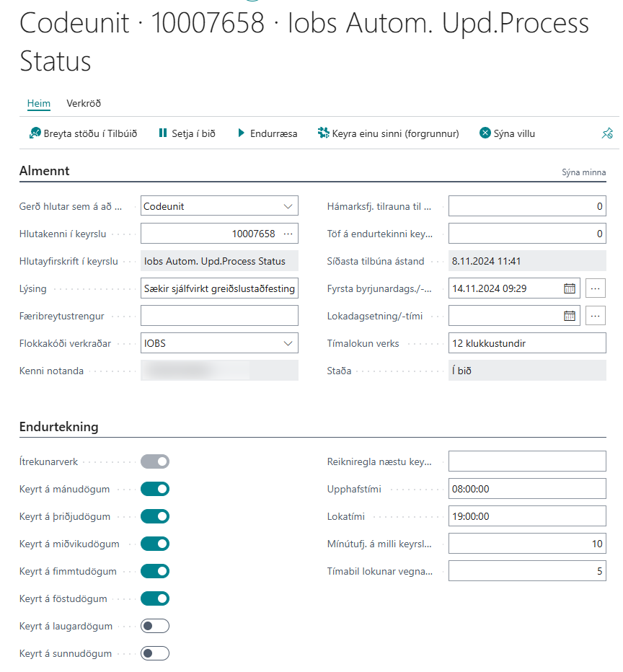Click the pin icon on the toolbar

[607, 133]
